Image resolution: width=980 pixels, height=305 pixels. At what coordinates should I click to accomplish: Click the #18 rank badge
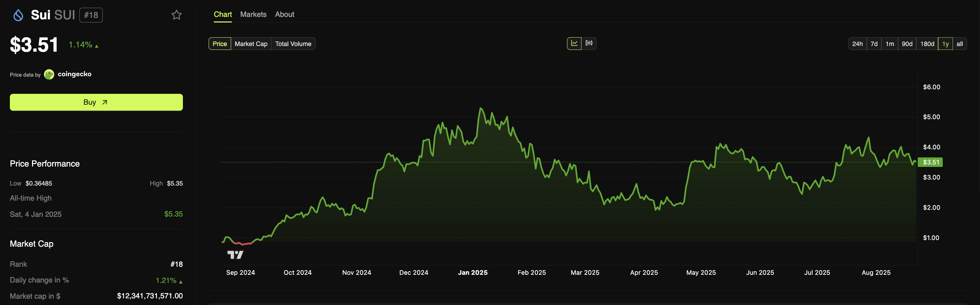coord(91,15)
